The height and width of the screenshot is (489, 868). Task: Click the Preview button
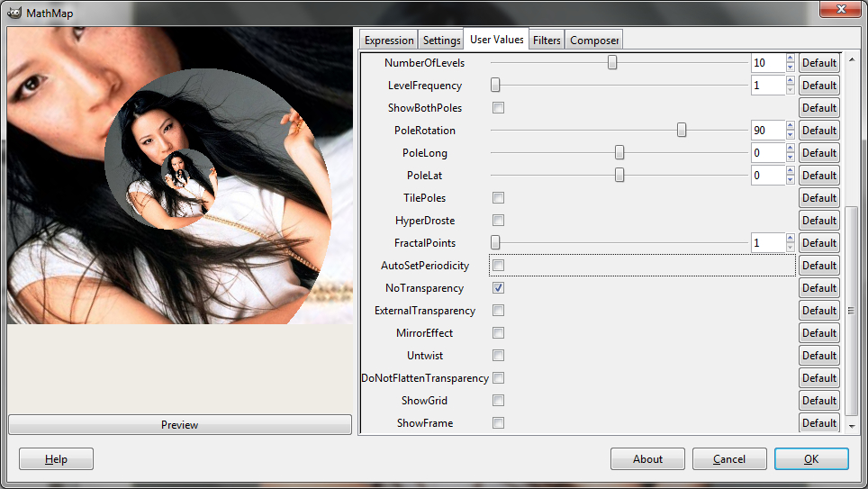coord(180,425)
